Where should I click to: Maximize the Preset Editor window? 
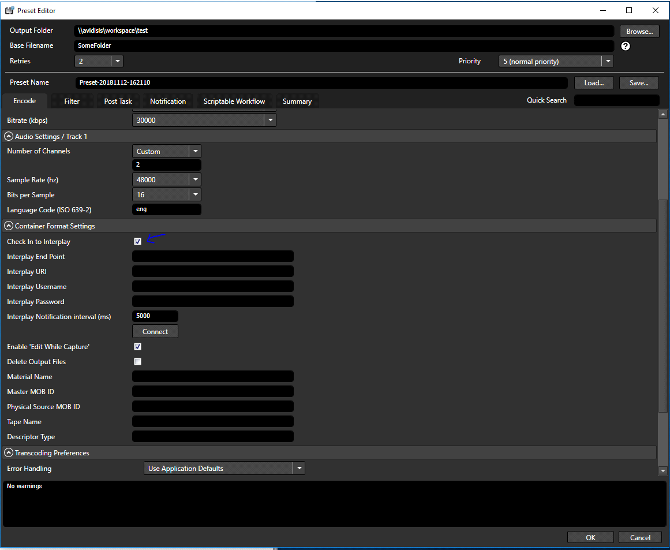pos(629,10)
